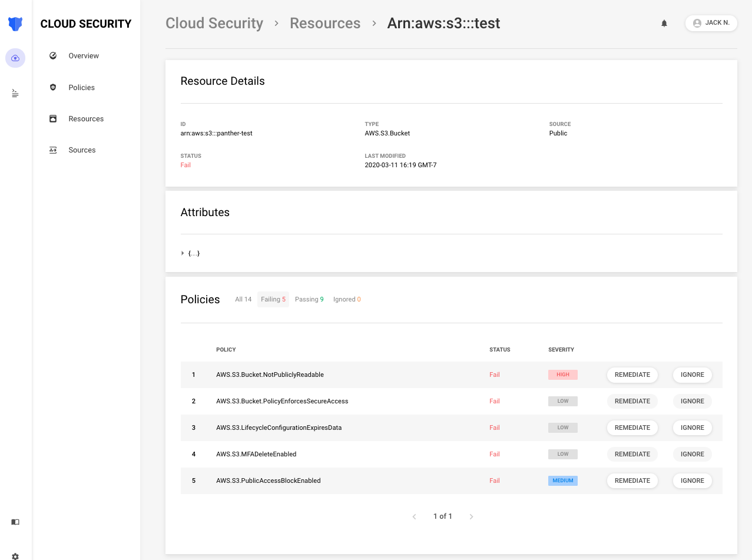
Task: Click resource ID arn:aws:s3:::panther-test
Action: pos(216,133)
